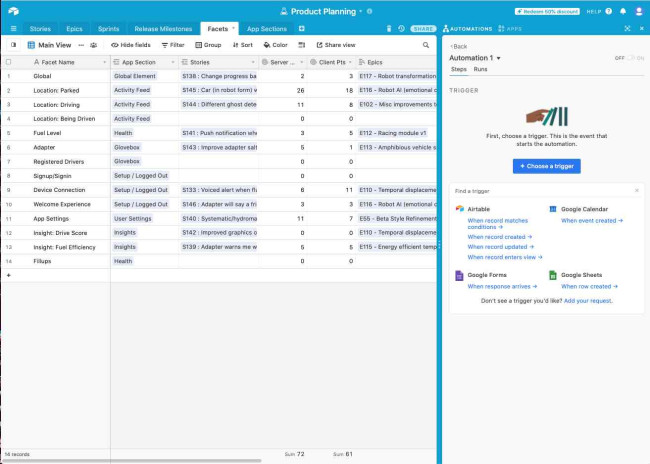Image resolution: width=650 pixels, height=464 pixels.
Task: Close the Find a trigger panel
Action: click(x=636, y=190)
